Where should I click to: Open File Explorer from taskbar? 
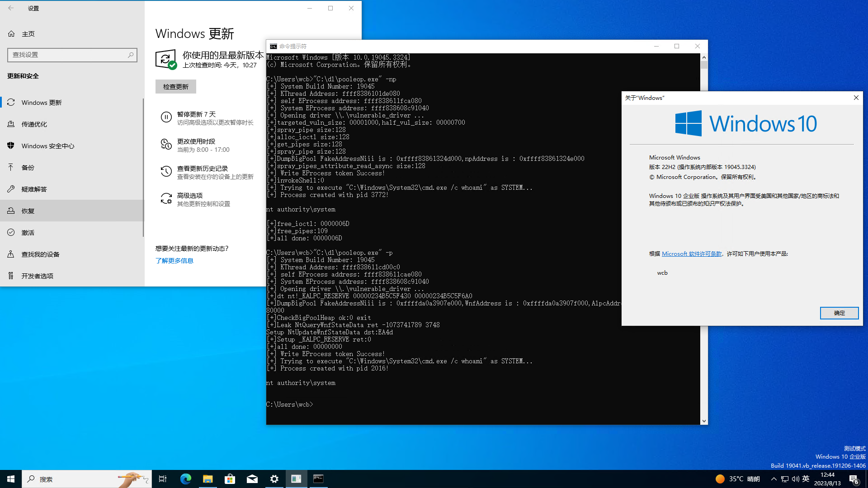pos(208,479)
